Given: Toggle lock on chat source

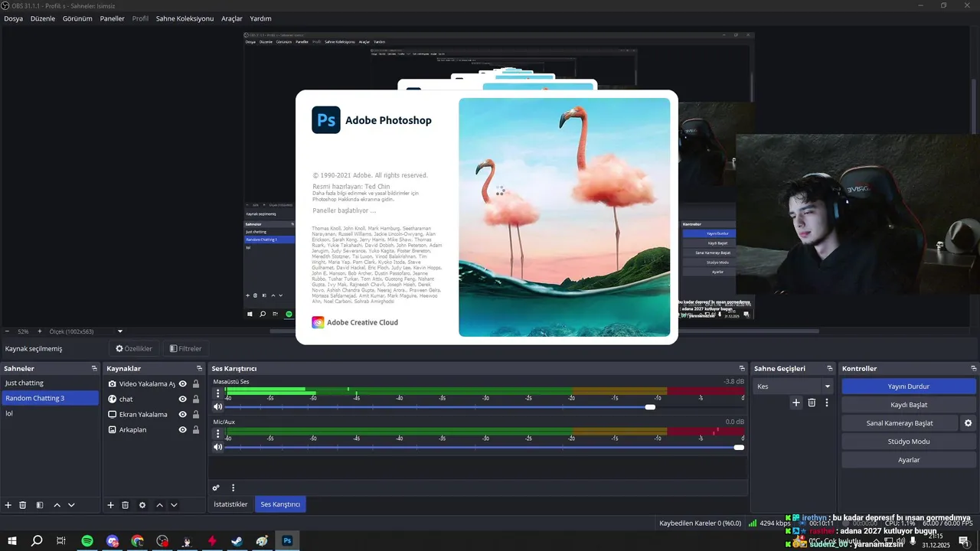Looking at the screenshot, I should click(196, 399).
